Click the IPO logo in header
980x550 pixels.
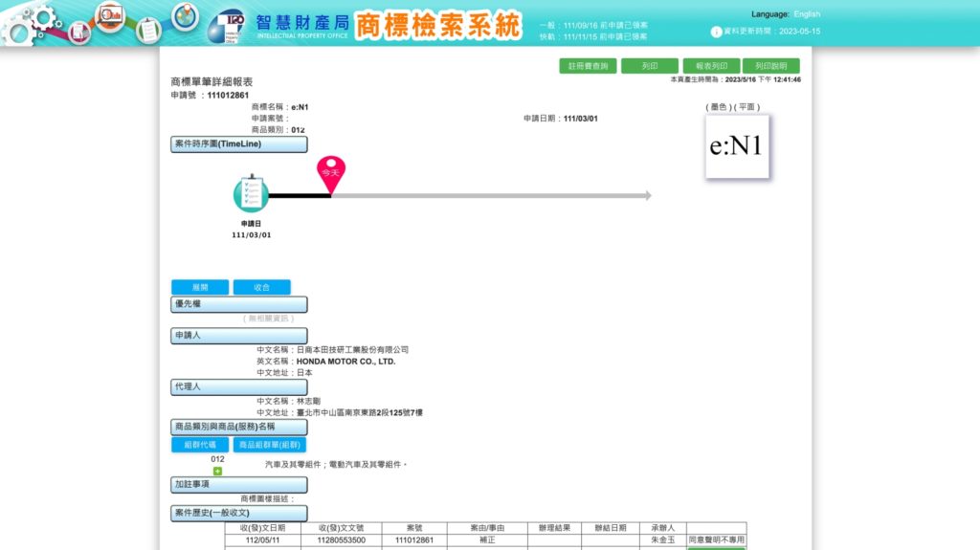click(x=226, y=26)
